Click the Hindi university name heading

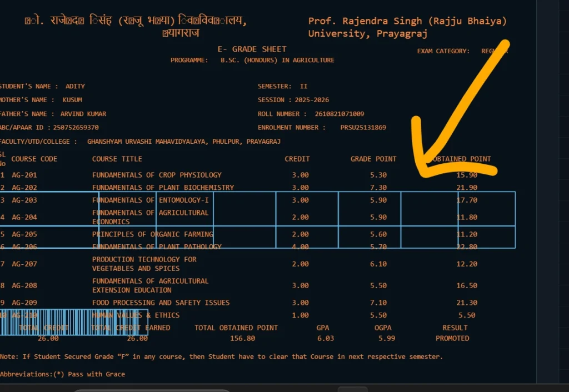(x=136, y=27)
